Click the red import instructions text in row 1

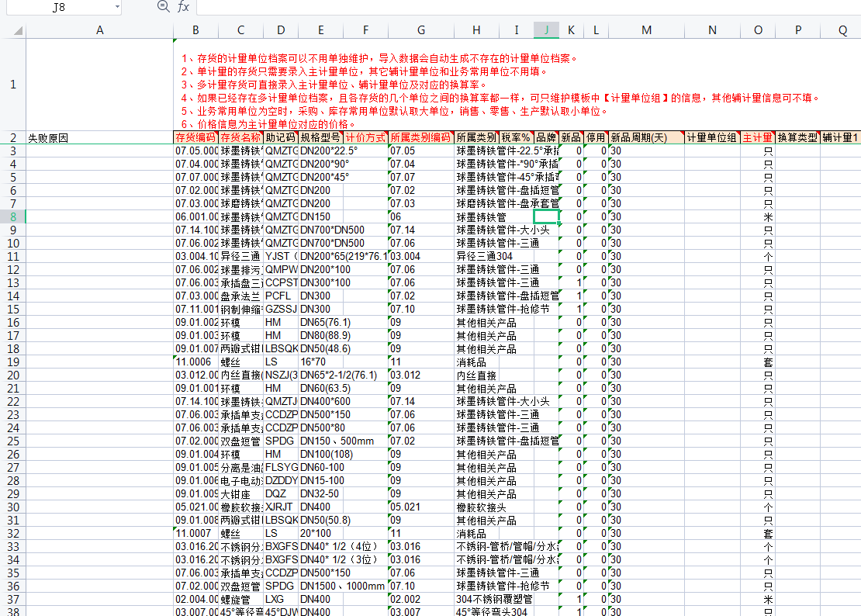500,91
